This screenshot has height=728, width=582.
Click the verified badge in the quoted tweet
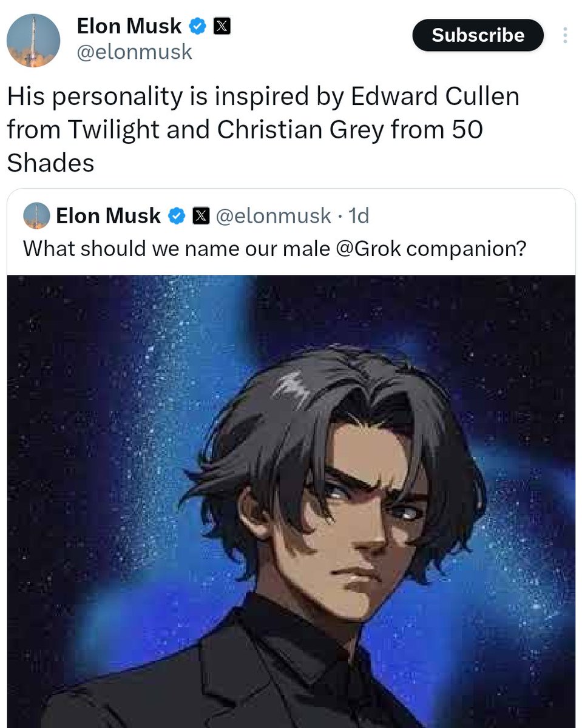(x=177, y=216)
